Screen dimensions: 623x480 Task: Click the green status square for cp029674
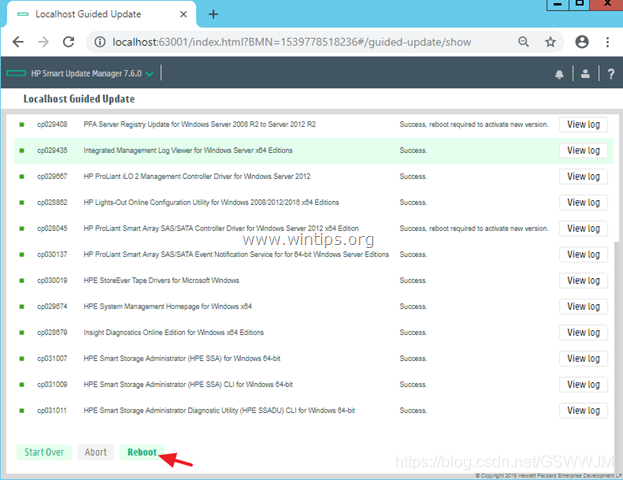pyautogui.click(x=22, y=306)
